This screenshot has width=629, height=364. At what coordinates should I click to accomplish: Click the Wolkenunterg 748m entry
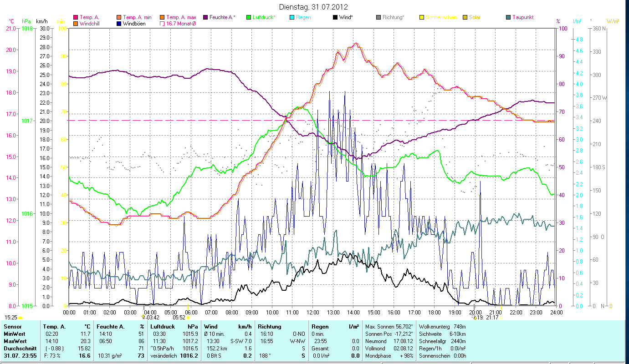442,327
